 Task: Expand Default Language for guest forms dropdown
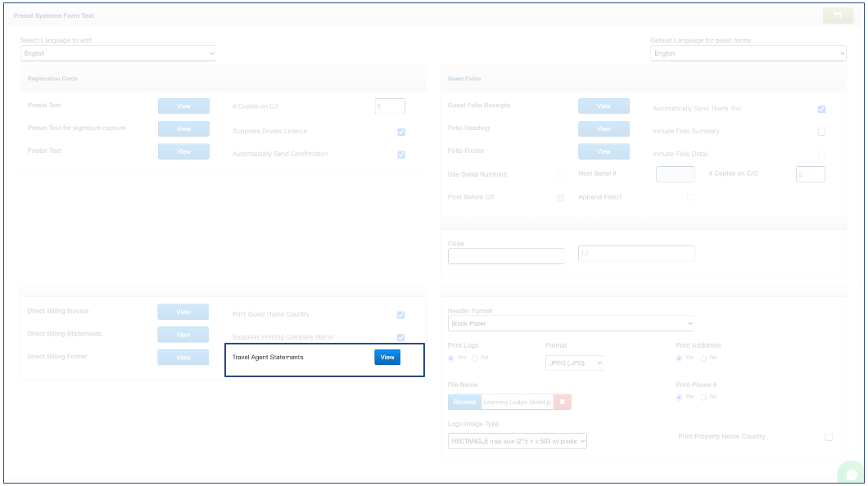pyautogui.click(x=748, y=53)
